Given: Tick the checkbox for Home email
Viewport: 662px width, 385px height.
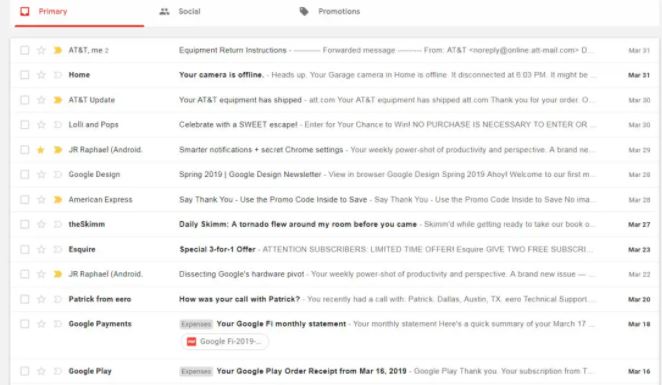Looking at the screenshot, I should [25, 75].
